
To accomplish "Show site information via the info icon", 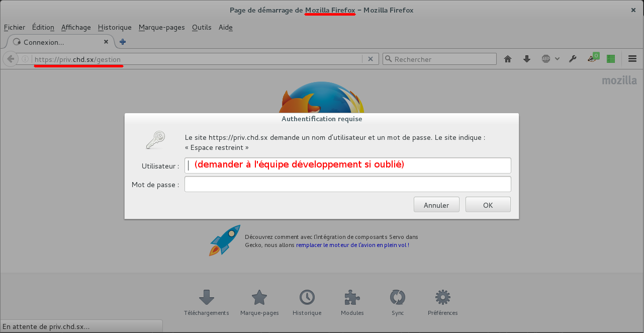I will tap(25, 59).
